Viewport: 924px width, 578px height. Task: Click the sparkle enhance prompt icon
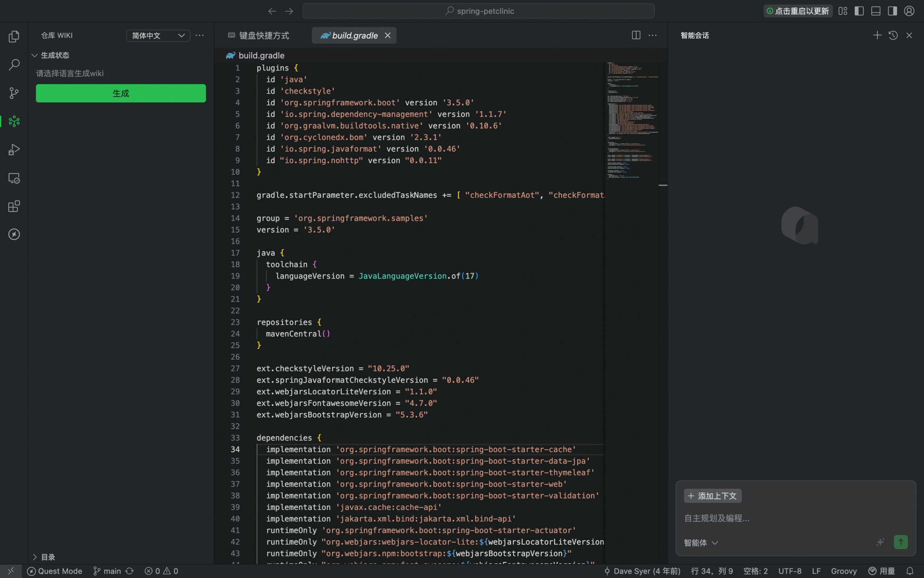pos(880,542)
